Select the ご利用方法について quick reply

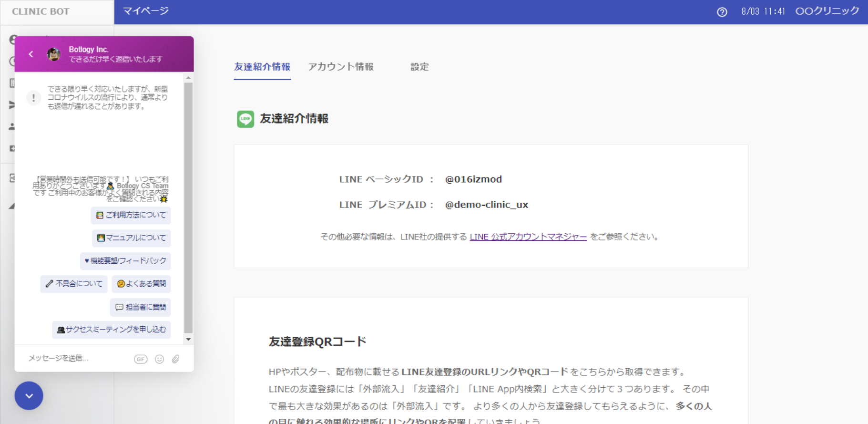click(x=131, y=215)
